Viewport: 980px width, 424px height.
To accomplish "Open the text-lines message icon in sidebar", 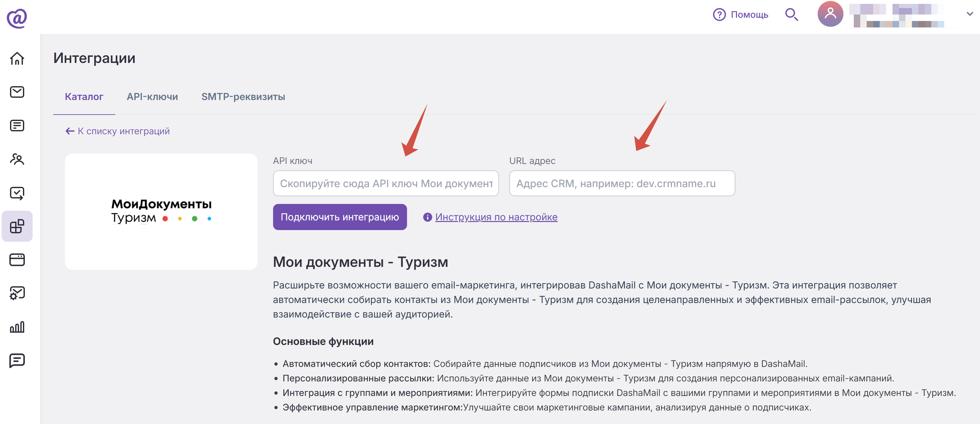I will coord(17,126).
